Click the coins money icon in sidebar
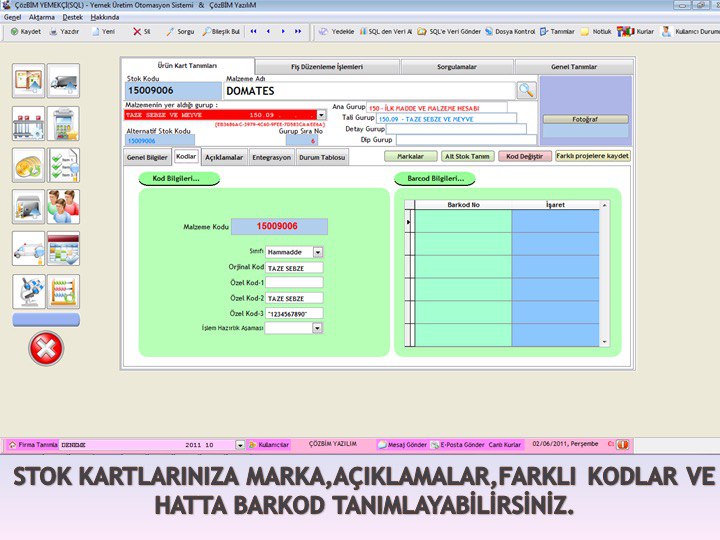 [28, 165]
